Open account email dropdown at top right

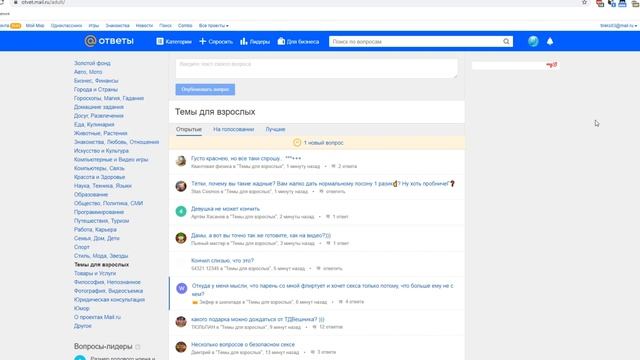coord(618,25)
